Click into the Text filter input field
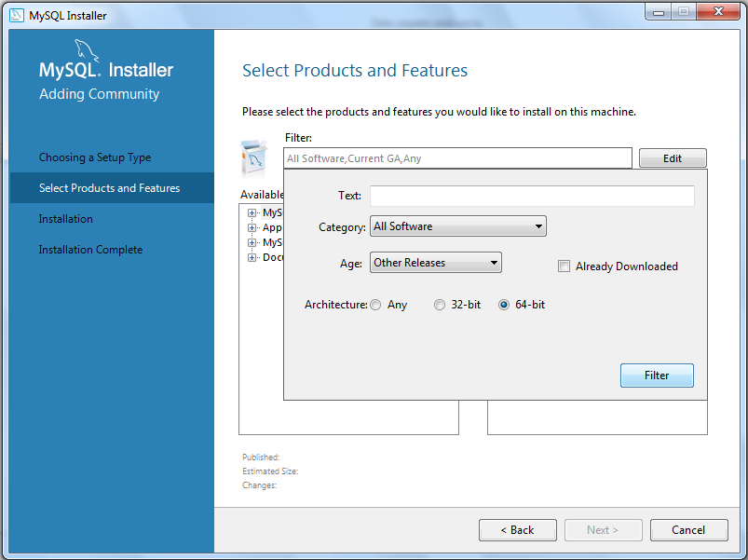 [x=531, y=196]
